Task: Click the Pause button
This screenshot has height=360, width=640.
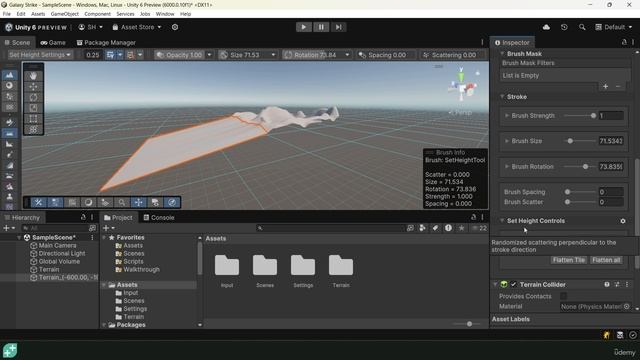Action: 321,27
